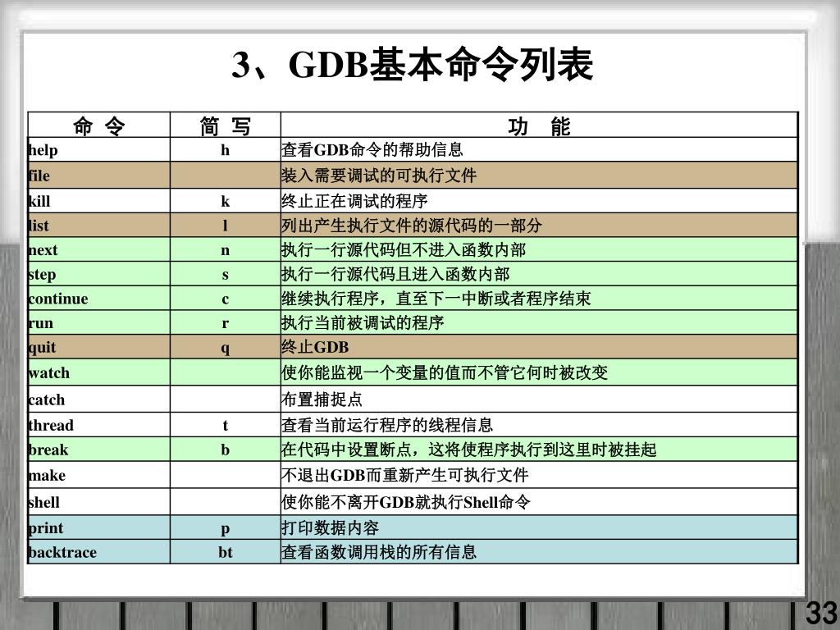The width and height of the screenshot is (840, 630).
Task: Select the '功 能' column header
Action: [539, 126]
